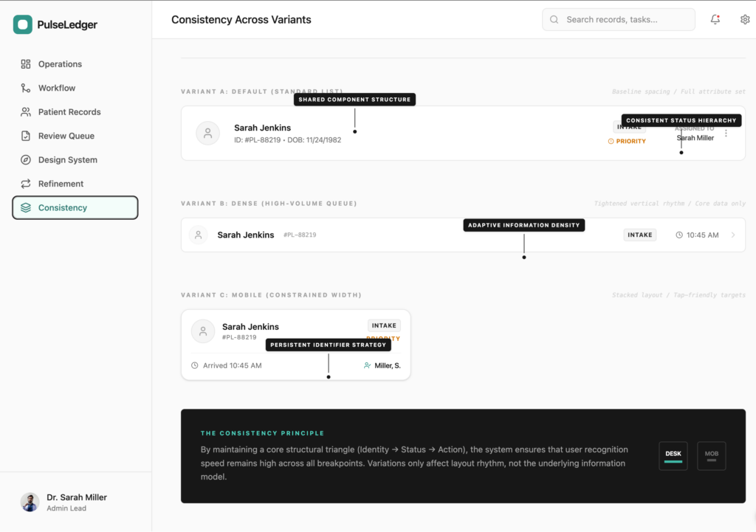756x532 pixels.
Task: Click Variant A patient avatar icon
Action: (x=207, y=133)
